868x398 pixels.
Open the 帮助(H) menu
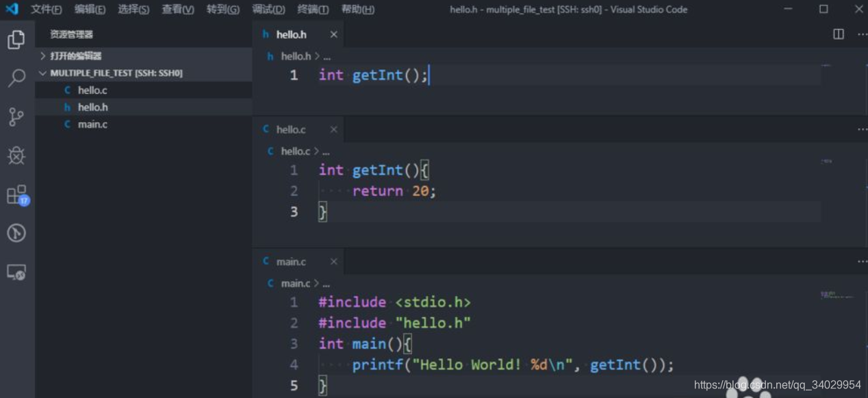357,10
